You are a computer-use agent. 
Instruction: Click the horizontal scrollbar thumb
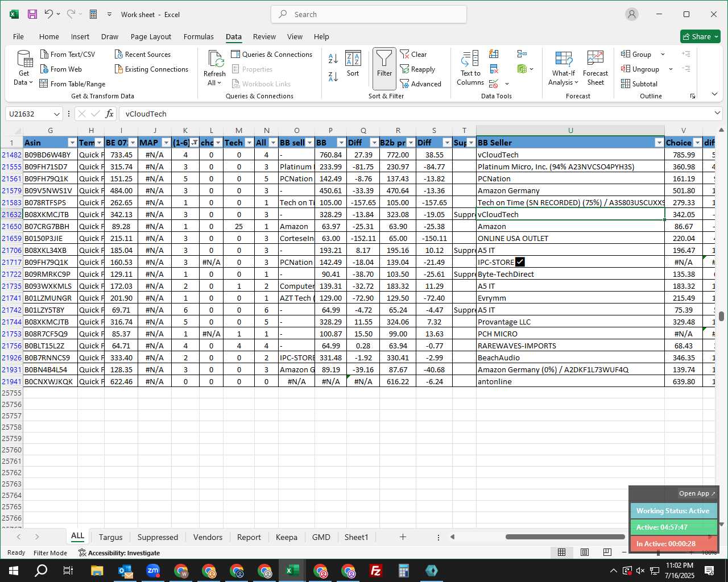point(565,537)
